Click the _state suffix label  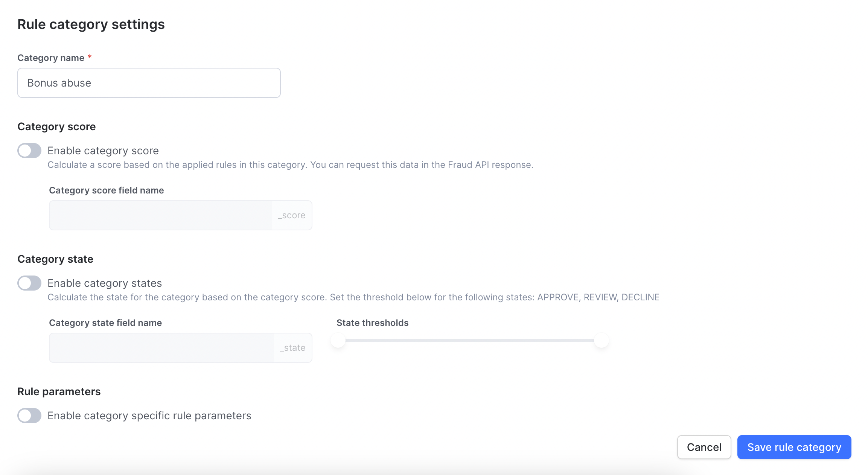292,348
